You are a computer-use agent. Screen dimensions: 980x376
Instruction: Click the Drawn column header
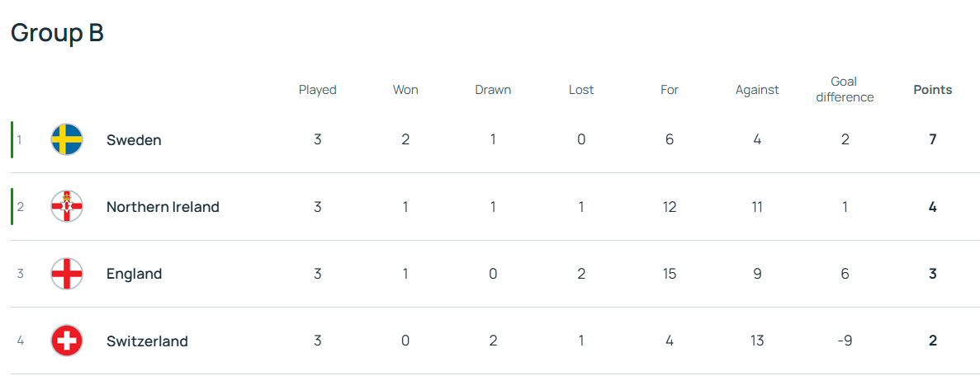493,90
